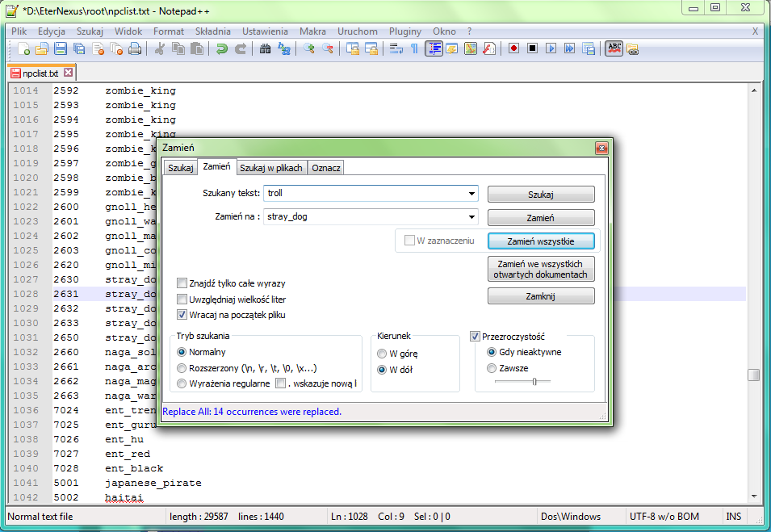Click the Replace toolbar icon

coord(283,48)
